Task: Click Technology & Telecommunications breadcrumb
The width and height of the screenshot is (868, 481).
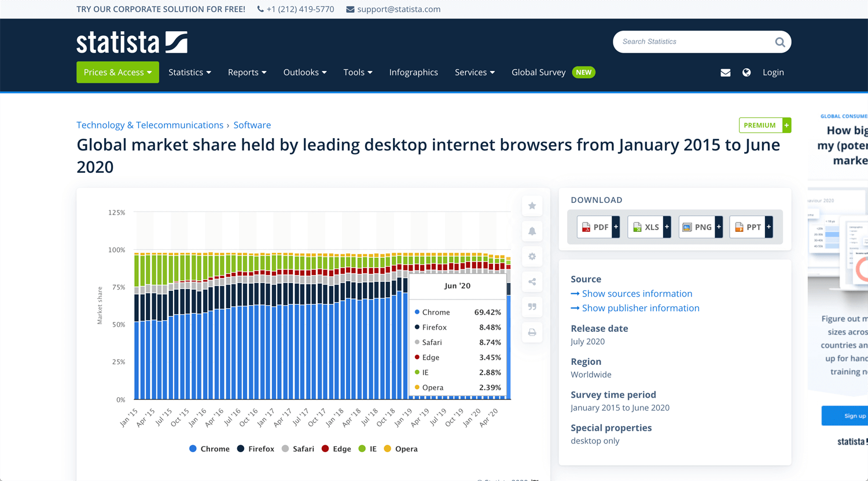Action: [x=150, y=125]
